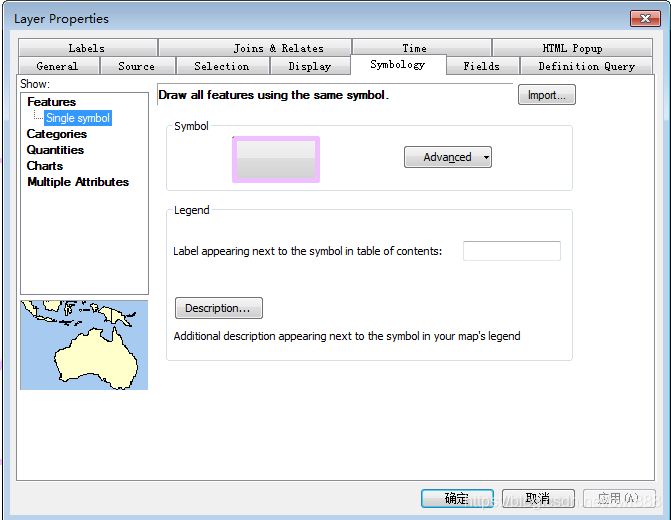Click the Description... button
The width and height of the screenshot is (671, 520).
point(219,308)
